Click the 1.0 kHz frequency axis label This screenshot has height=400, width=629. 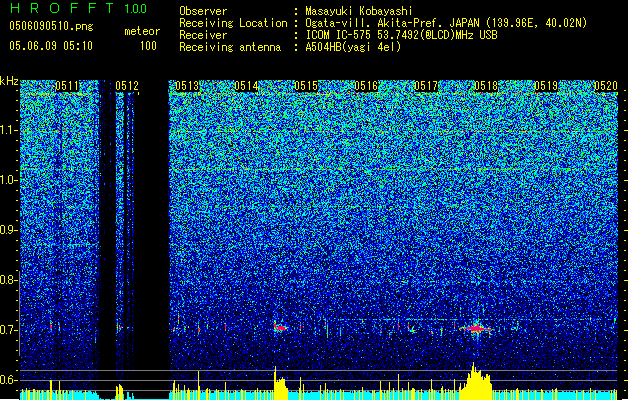click(x=9, y=180)
